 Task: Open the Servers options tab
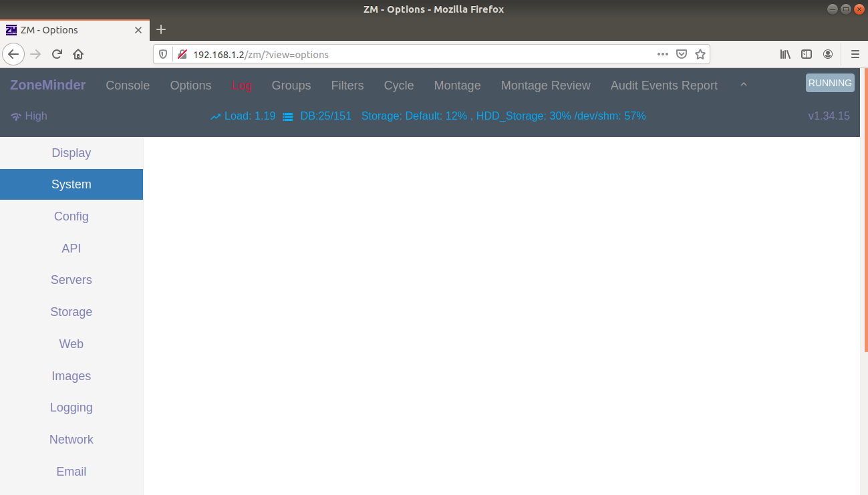tap(71, 280)
